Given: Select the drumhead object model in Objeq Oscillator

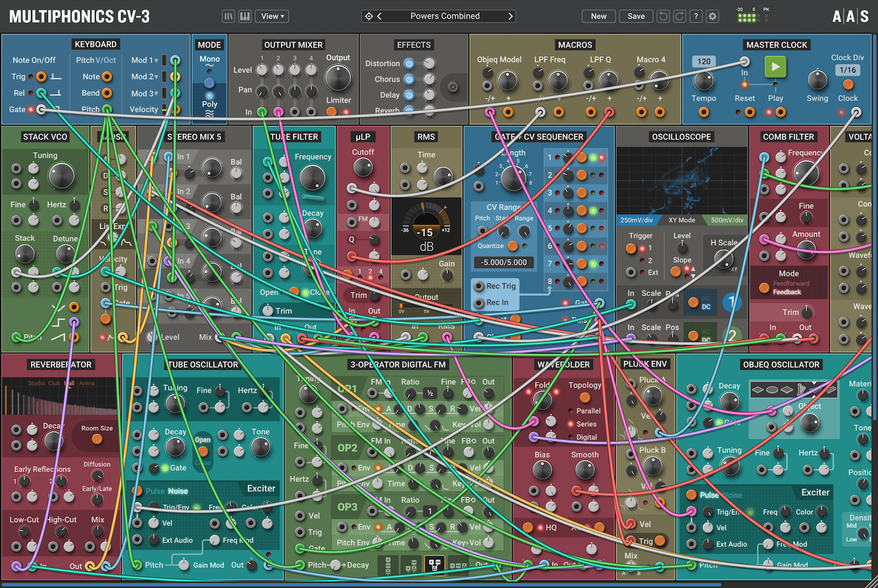Looking at the screenshot, I should coord(771,390).
